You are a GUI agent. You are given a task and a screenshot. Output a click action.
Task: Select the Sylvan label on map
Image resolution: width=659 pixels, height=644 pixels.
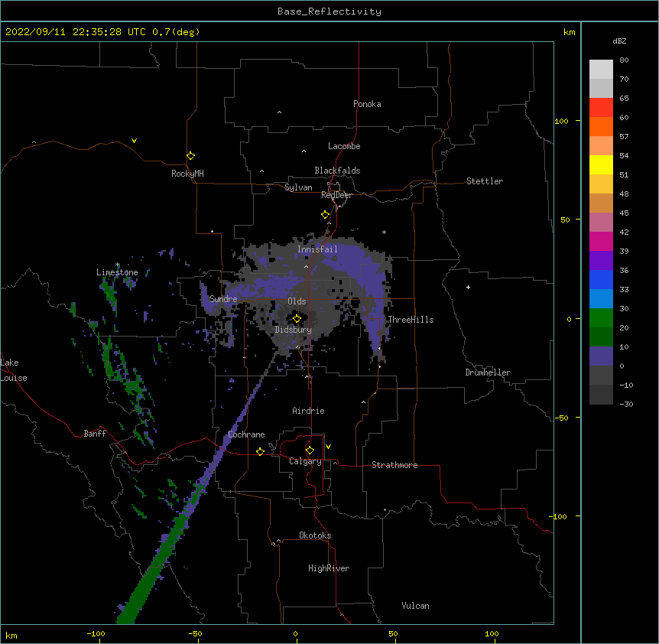click(x=298, y=187)
